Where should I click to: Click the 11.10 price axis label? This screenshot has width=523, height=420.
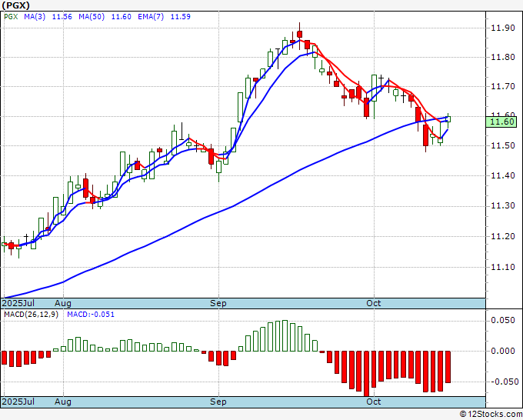(503, 267)
